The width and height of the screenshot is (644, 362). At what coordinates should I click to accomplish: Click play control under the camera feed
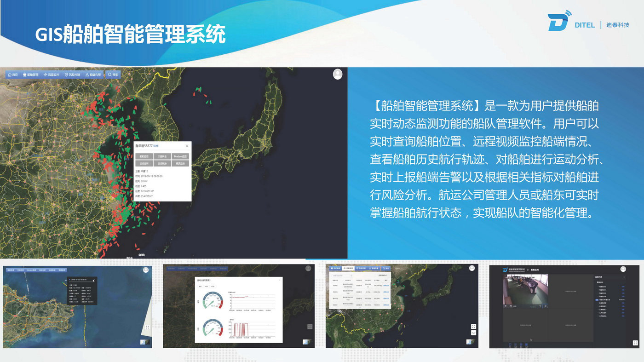[x=506, y=306]
